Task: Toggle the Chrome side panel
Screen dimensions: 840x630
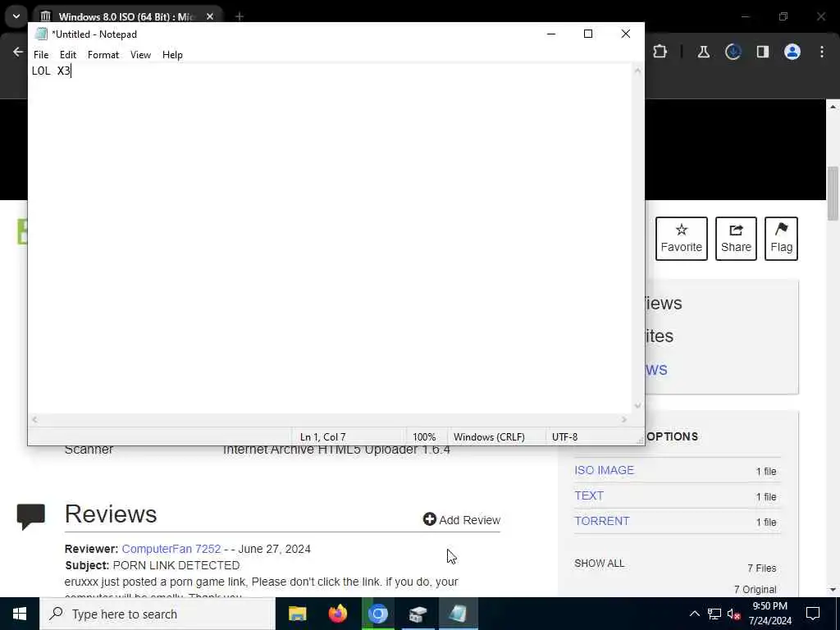Action: point(762,52)
